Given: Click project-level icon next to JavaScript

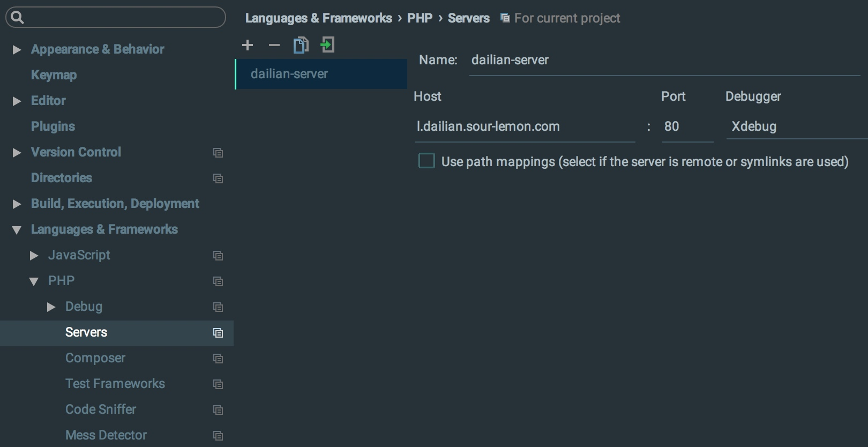Looking at the screenshot, I should (x=218, y=256).
